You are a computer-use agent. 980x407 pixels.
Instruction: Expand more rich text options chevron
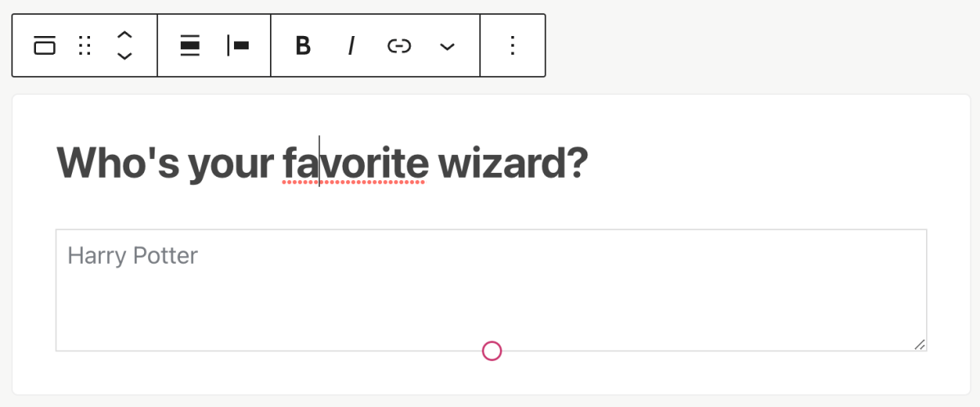point(447,47)
